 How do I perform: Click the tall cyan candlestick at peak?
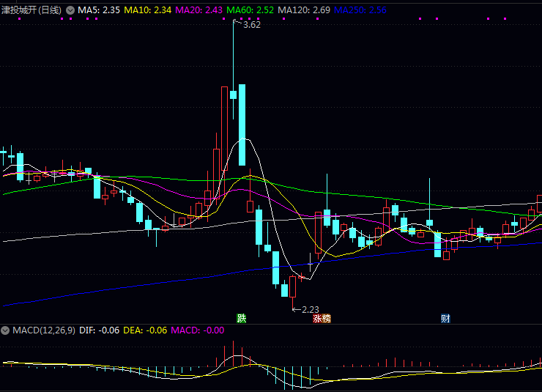pyautogui.click(x=242, y=114)
